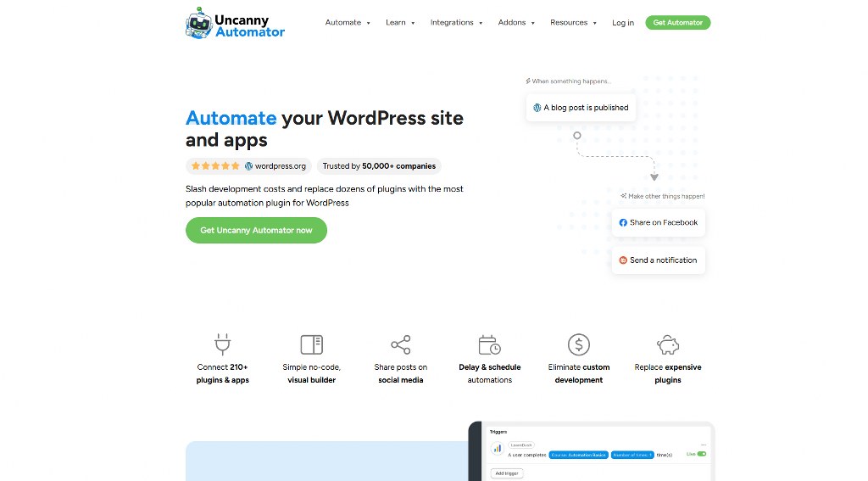Click the calendar clock Delay & schedule icon
This screenshot has width=868, height=481.
pyautogui.click(x=490, y=344)
